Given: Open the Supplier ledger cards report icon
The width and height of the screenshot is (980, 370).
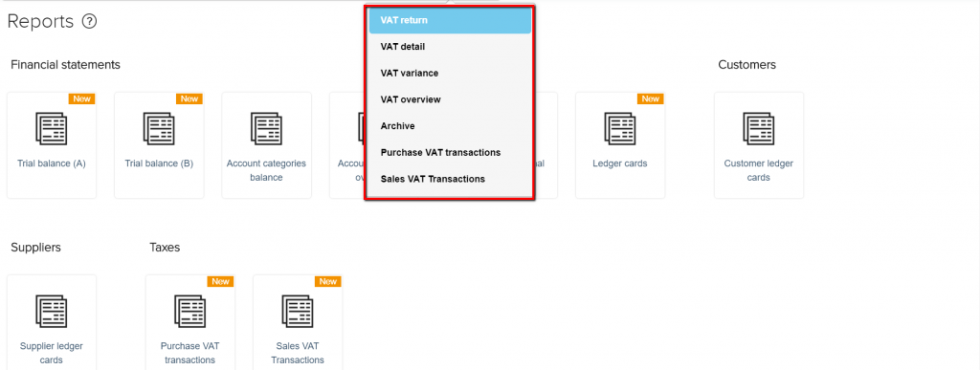Looking at the screenshot, I should click(x=52, y=312).
